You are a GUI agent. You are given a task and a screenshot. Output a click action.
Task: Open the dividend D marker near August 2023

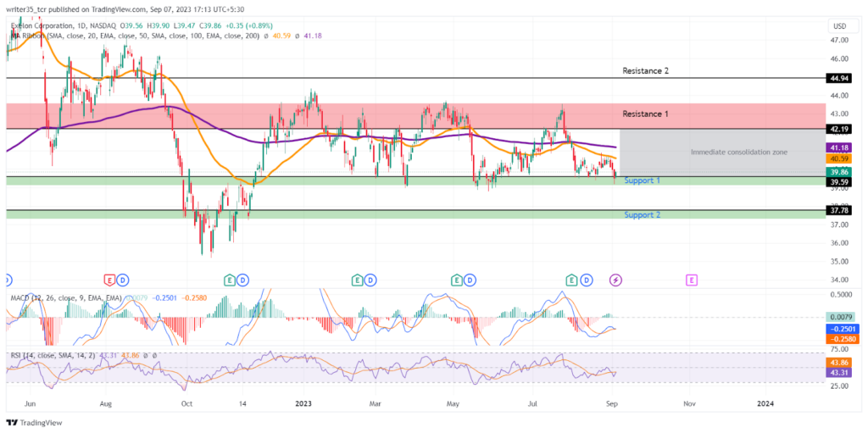coord(587,280)
